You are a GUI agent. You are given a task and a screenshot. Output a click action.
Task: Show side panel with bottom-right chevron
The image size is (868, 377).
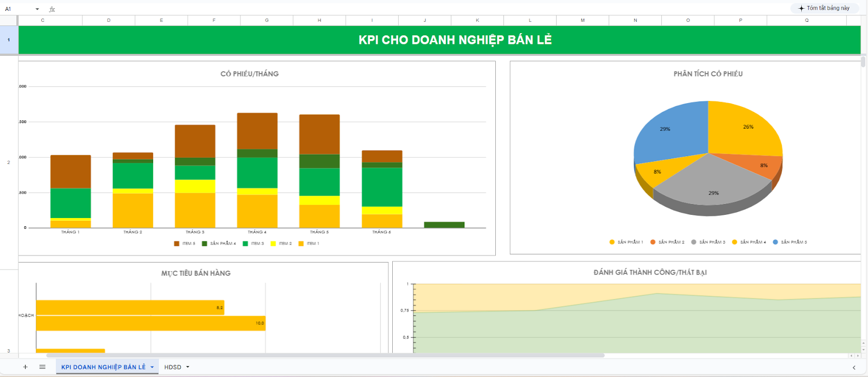(x=853, y=368)
